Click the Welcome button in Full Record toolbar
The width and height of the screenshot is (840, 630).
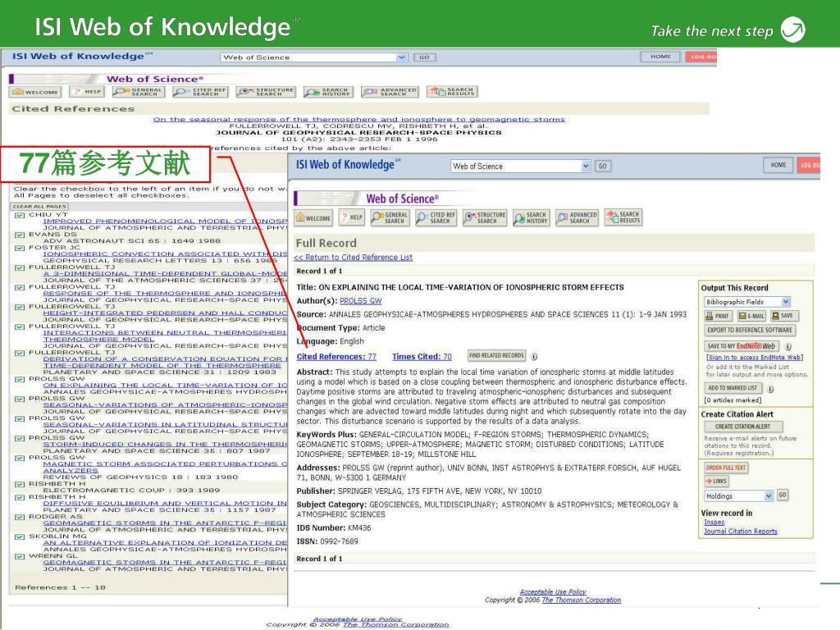(313, 217)
